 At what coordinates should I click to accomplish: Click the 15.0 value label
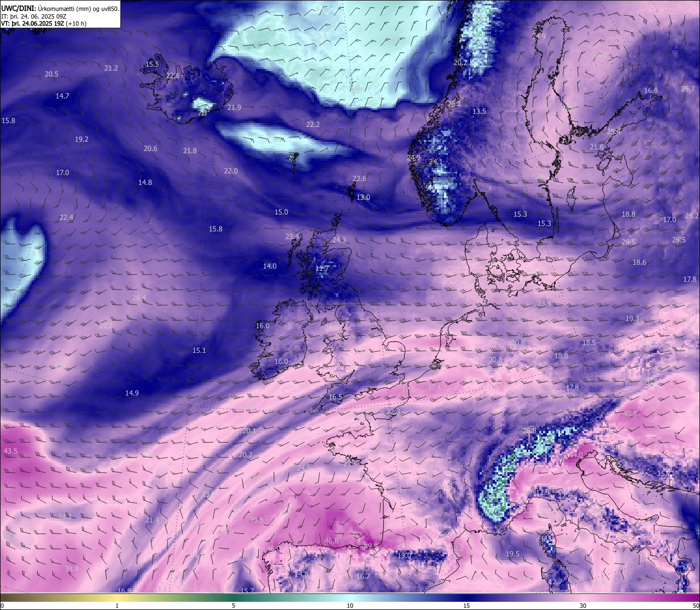pos(281,212)
